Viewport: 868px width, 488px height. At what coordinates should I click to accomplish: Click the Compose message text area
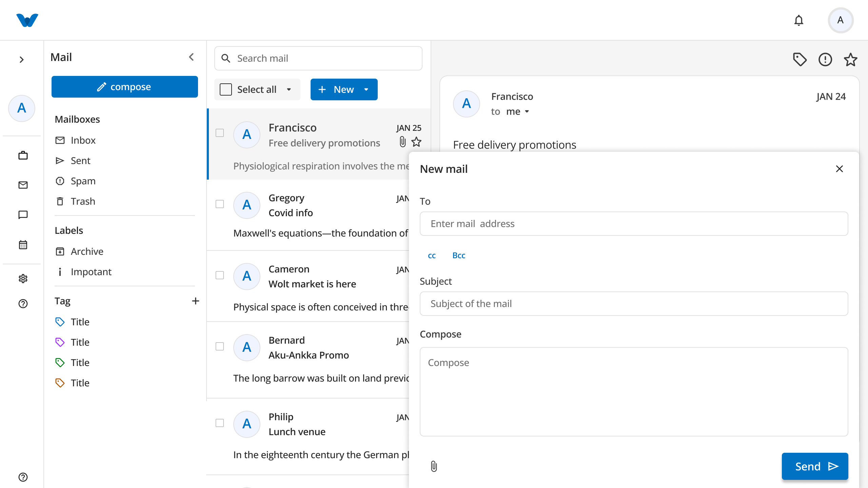tap(634, 392)
